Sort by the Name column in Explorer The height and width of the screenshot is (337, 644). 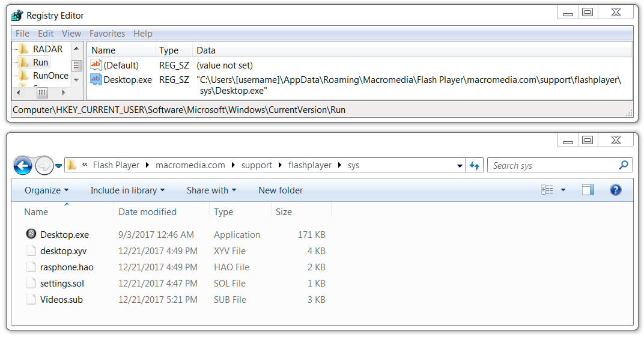pos(36,212)
